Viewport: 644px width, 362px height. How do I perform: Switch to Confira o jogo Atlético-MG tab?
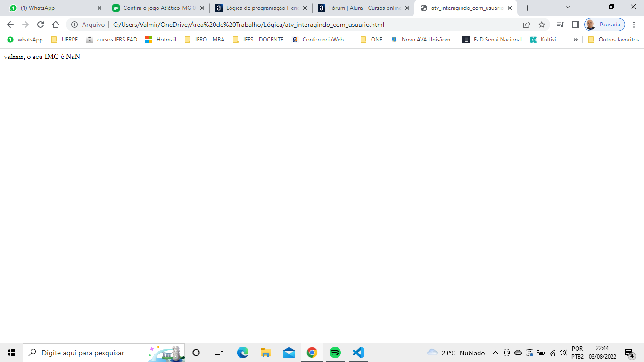158,8
